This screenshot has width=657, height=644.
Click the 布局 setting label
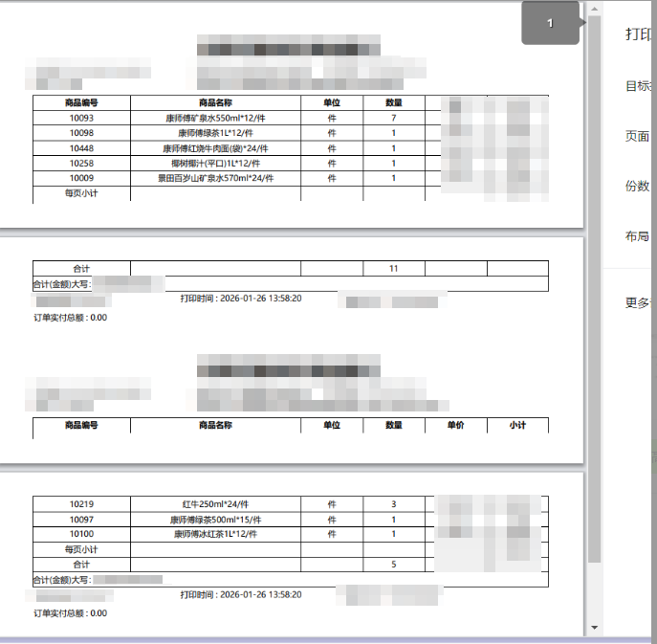coord(637,236)
